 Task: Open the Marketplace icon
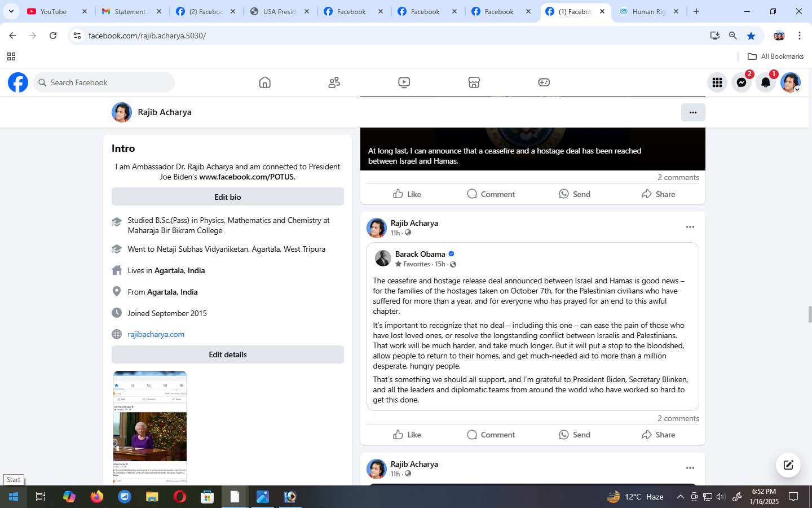474,82
